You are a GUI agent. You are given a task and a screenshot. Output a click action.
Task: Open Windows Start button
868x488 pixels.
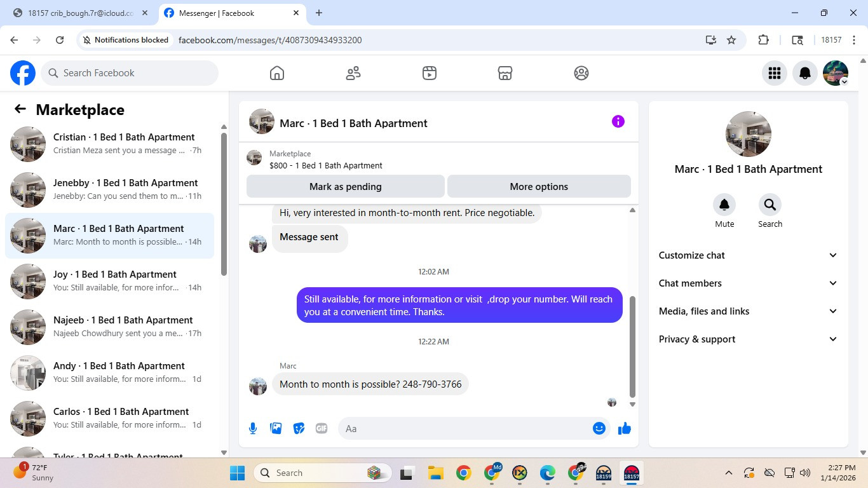(x=237, y=473)
